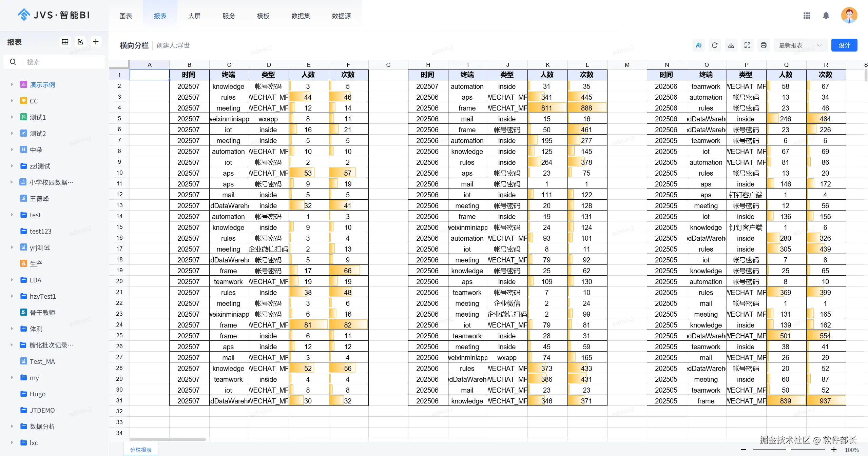Click the AI assistant icon
The height and width of the screenshot is (456, 868).
tap(698, 45)
